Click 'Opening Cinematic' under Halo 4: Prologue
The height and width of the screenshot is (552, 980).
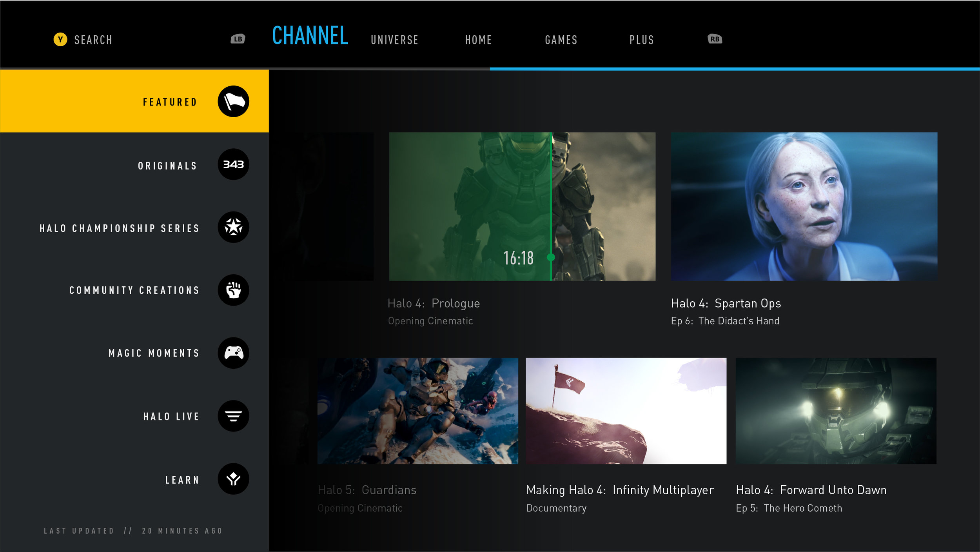430,321
